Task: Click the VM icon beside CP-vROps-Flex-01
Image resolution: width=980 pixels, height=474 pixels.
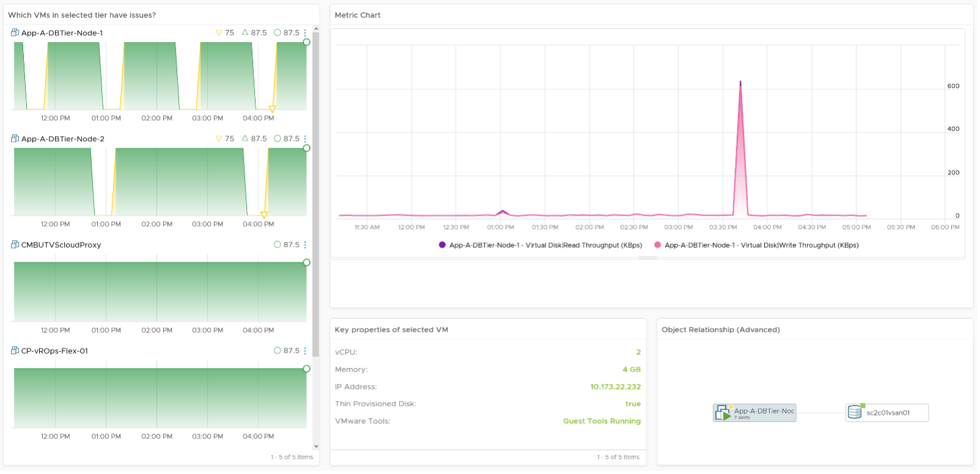Action: [15, 351]
